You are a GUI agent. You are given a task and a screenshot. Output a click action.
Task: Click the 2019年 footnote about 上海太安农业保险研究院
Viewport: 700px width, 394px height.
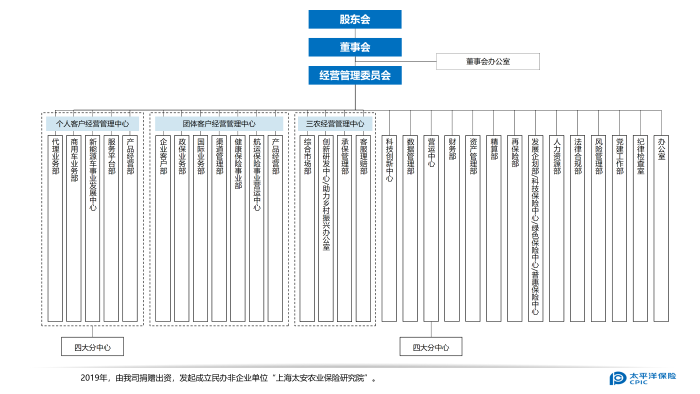(x=228, y=378)
